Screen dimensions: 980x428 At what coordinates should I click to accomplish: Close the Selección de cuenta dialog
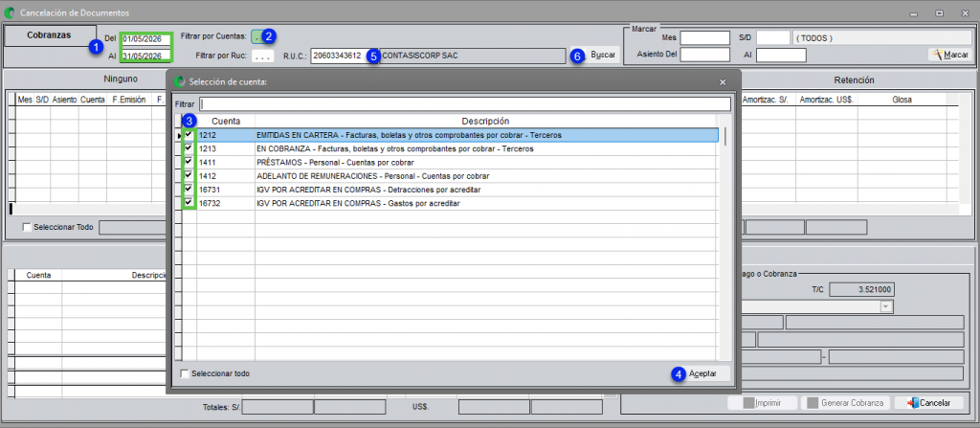pyautogui.click(x=723, y=82)
